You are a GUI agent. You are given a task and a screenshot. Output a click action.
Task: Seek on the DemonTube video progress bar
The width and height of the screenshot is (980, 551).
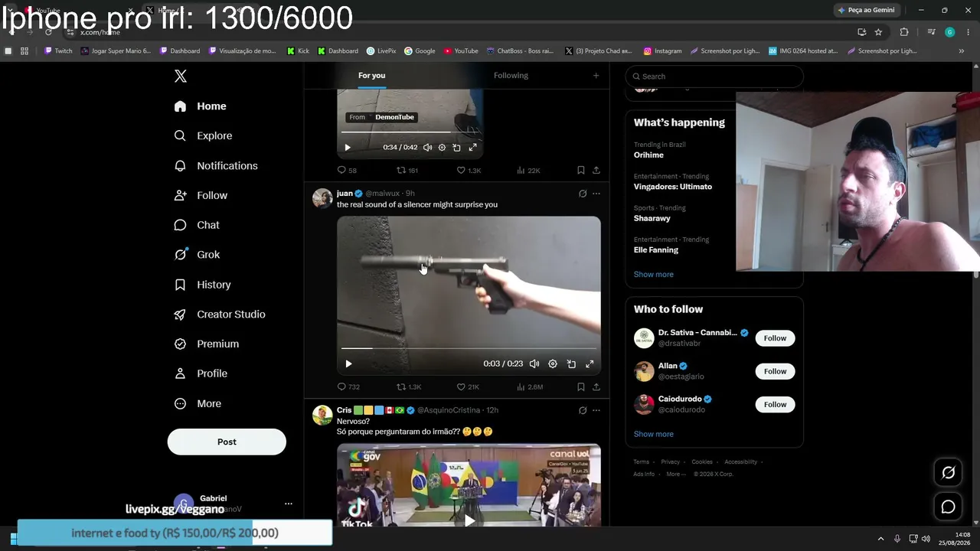[x=410, y=132]
